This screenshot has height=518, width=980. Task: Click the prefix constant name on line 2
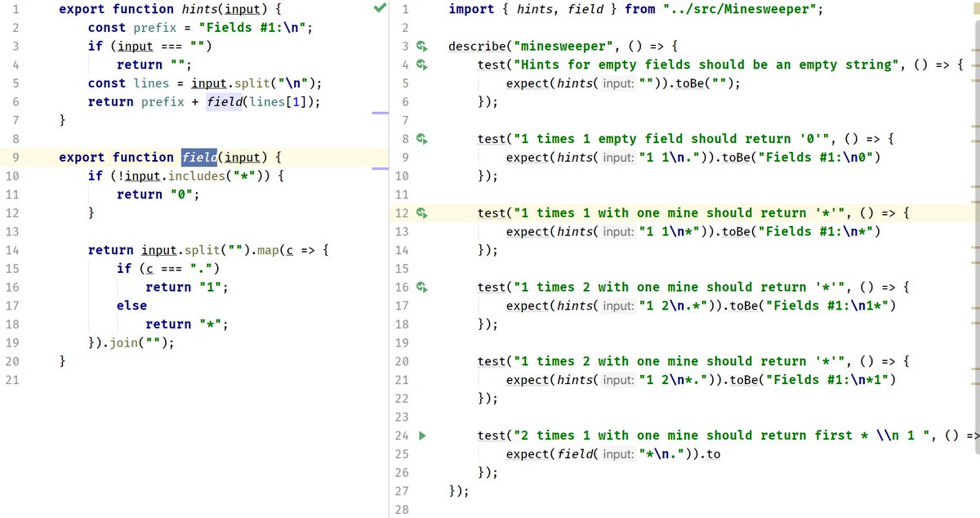click(156, 28)
